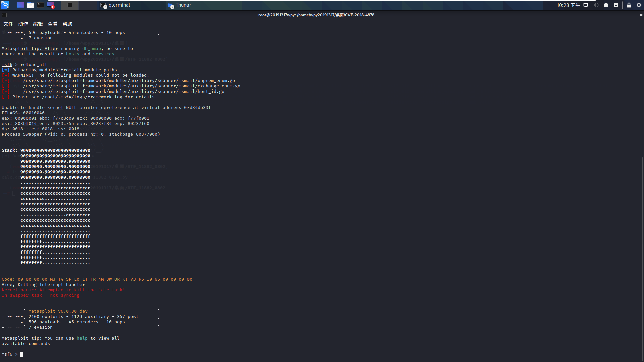Click the 'Process Swapper' line
Screen dimensions: 644x362
pos(81,134)
